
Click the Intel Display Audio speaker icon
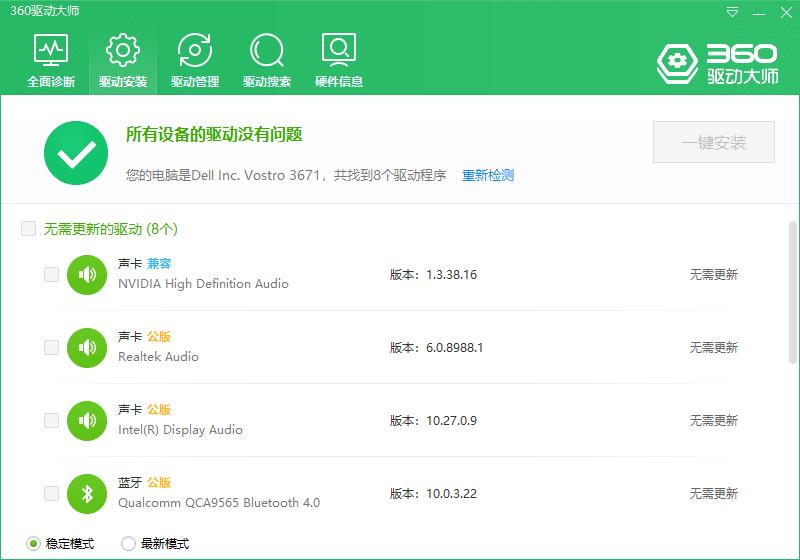coord(87,421)
